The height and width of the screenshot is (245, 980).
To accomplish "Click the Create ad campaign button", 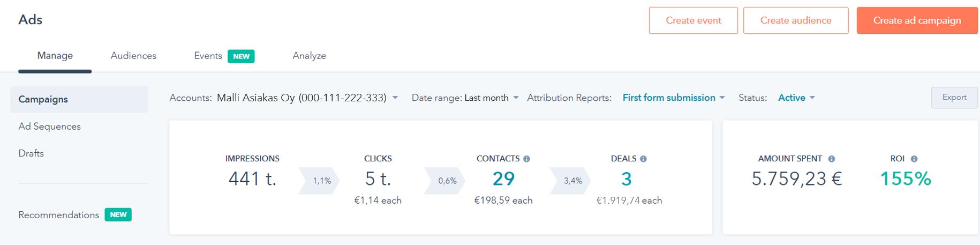I will [917, 20].
